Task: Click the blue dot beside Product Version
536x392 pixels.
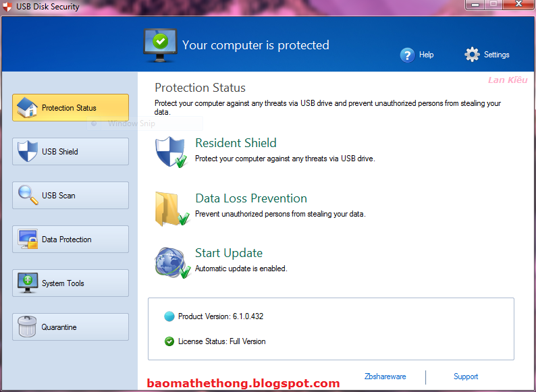Action: click(169, 316)
